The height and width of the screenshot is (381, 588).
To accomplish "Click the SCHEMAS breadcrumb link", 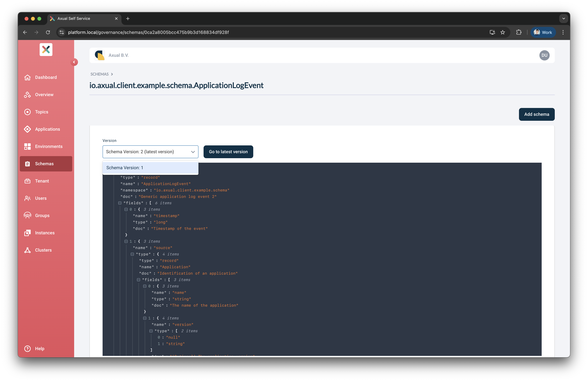I will (99, 74).
